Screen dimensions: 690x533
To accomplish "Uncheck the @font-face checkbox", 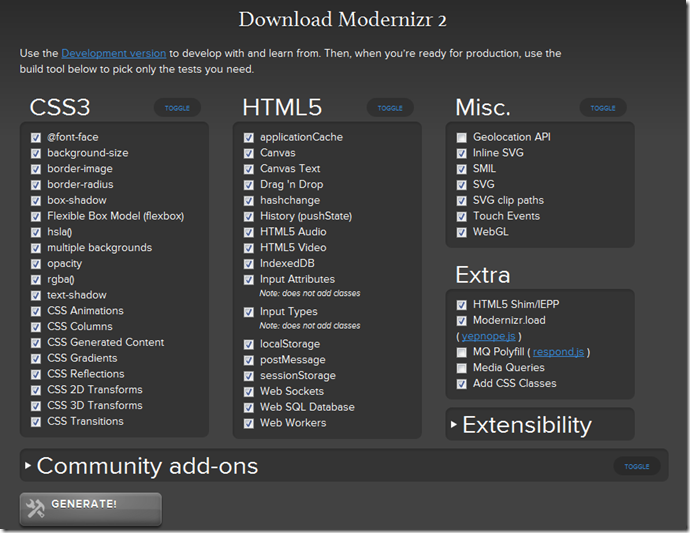I will click(36, 138).
